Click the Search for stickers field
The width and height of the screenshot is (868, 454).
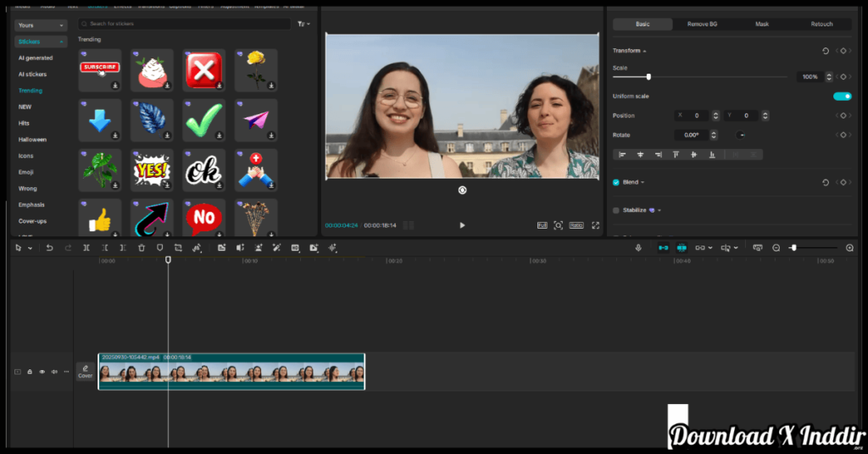184,25
